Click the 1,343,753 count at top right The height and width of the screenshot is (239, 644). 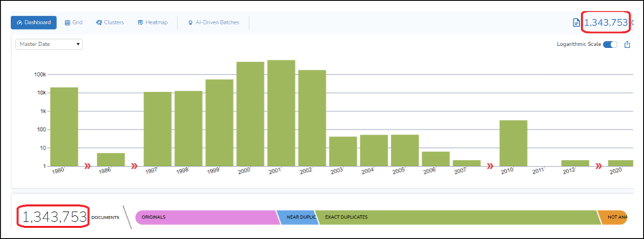pyautogui.click(x=606, y=22)
